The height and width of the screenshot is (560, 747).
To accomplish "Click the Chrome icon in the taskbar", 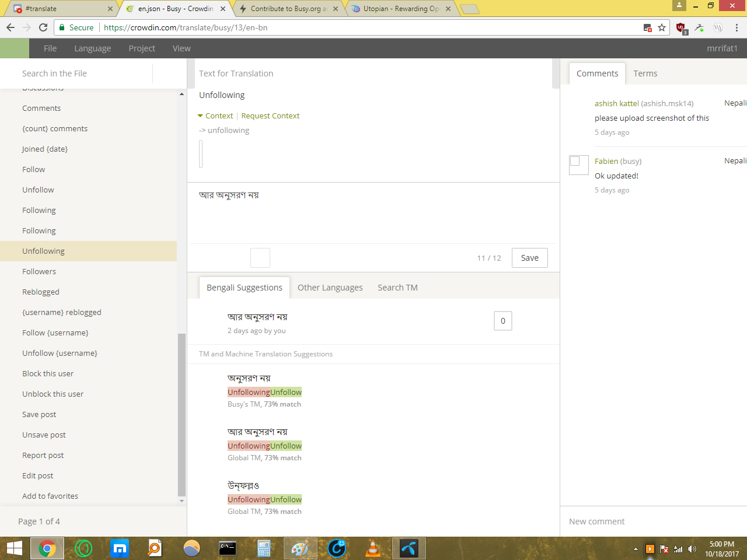I will pos(47,548).
